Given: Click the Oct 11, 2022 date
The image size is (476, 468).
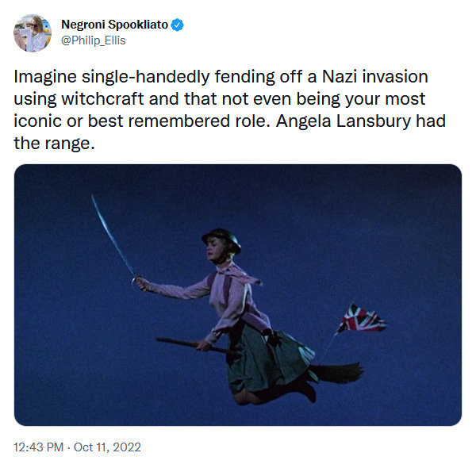Looking at the screenshot, I should 107,447.
